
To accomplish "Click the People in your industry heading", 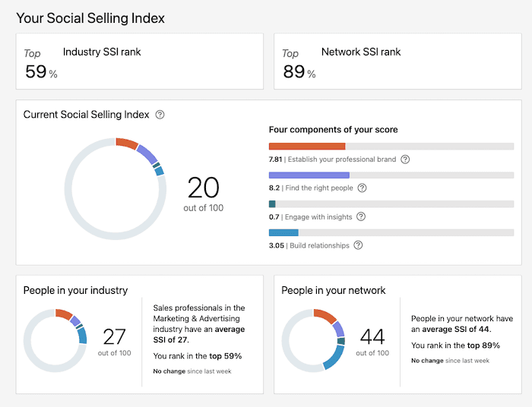I will point(75,290).
